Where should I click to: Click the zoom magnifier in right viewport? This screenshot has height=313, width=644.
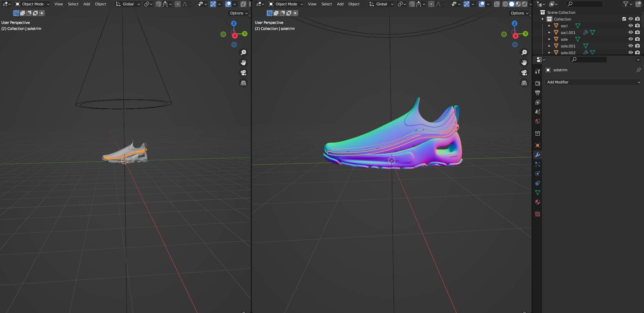tap(524, 53)
